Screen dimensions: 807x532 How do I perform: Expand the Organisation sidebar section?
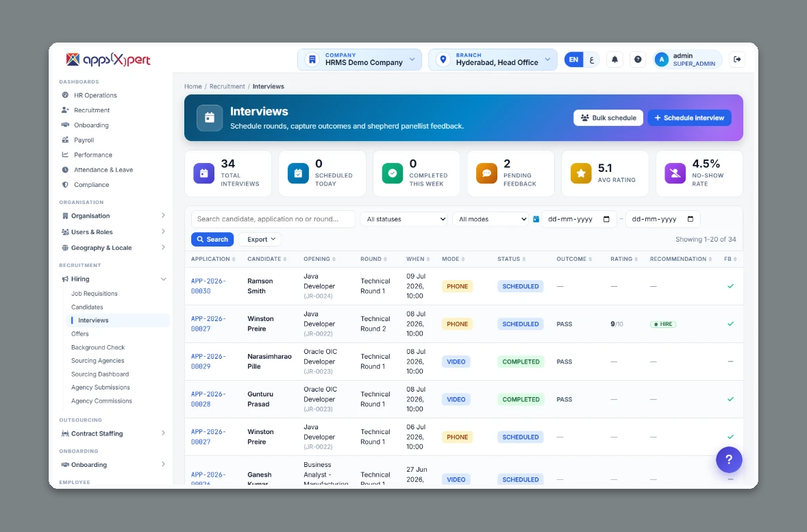pyautogui.click(x=114, y=216)
